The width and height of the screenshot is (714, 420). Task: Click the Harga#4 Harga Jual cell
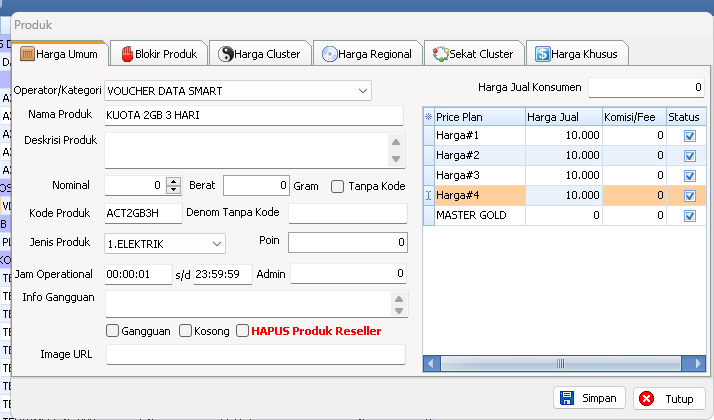pyautogui.click(x=564, y=196)
